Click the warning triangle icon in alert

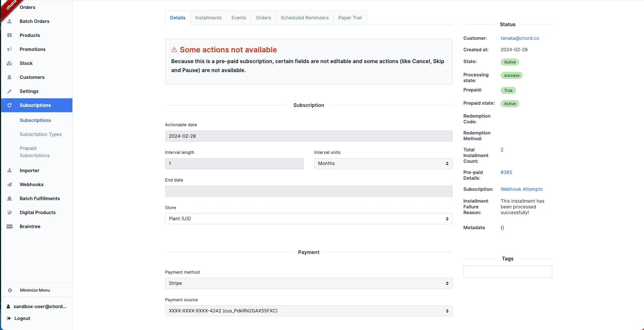[174, 49]
